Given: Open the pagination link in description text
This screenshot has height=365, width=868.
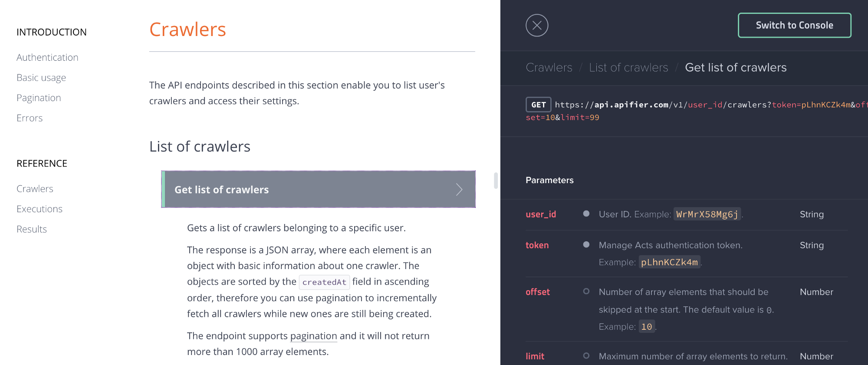Looking at the screenshot, I should coord(313,336).
